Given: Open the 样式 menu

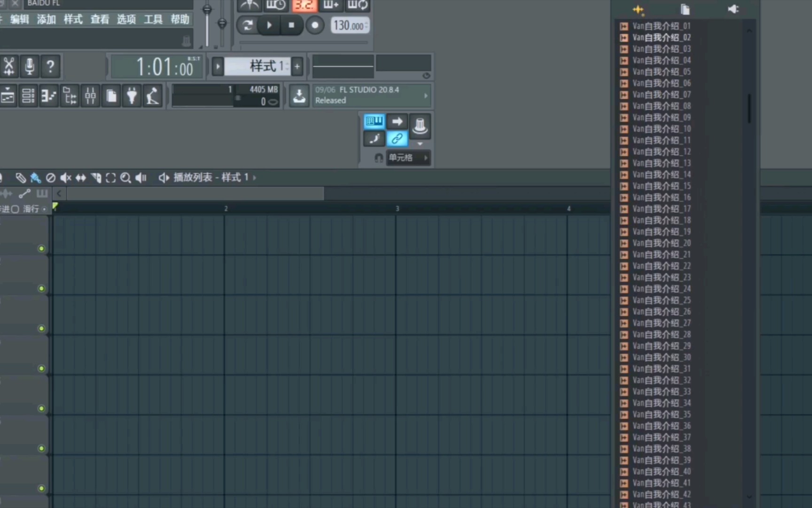Looking at the screenshot, I should 73,19.
